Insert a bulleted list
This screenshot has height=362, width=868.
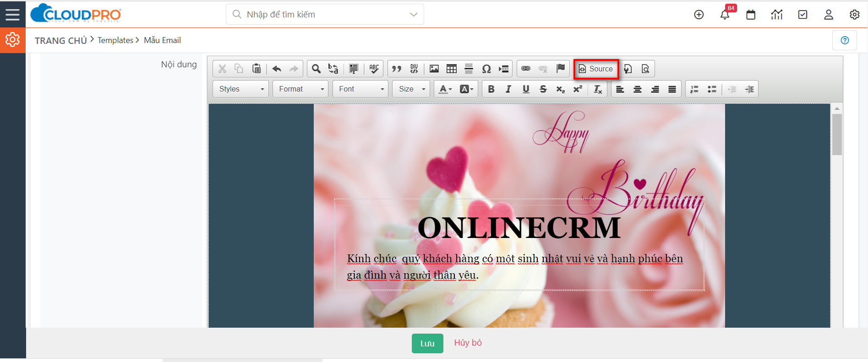point(712,89)
